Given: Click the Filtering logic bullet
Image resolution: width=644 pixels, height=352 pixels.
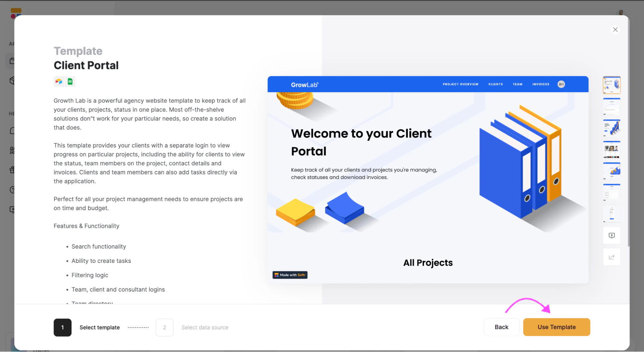Looking at the screenshot, I should [x=90, y=275].
